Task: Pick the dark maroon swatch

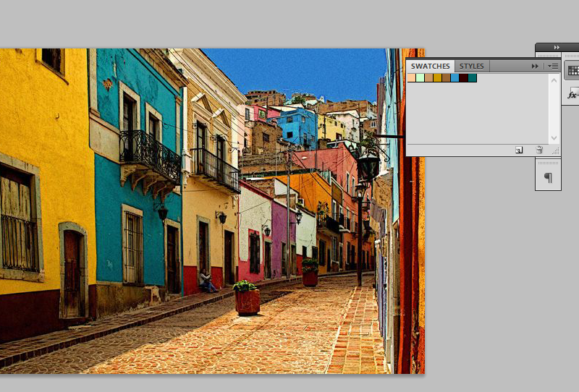Action: [x=463, y=78]
